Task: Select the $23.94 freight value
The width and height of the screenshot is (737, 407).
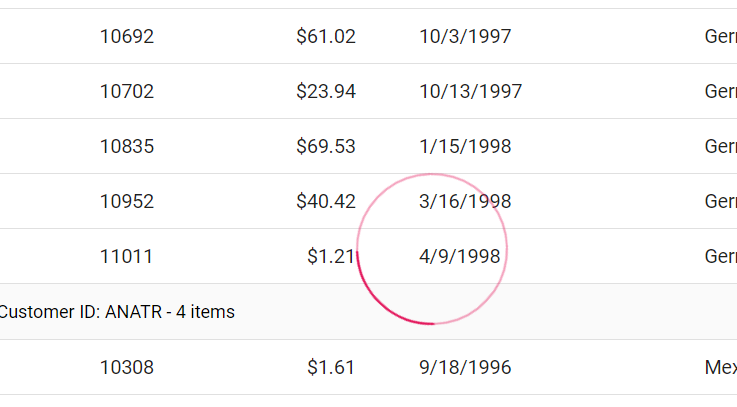Action: pyautogui.click(x=326, y=92)
